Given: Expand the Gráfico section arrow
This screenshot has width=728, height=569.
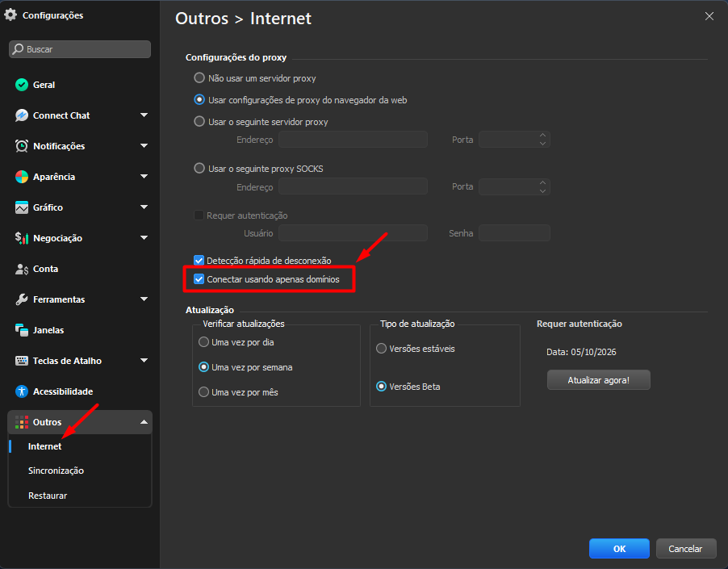Looking at the screenshot, I should pyautogui.click(x=144, y=207).
